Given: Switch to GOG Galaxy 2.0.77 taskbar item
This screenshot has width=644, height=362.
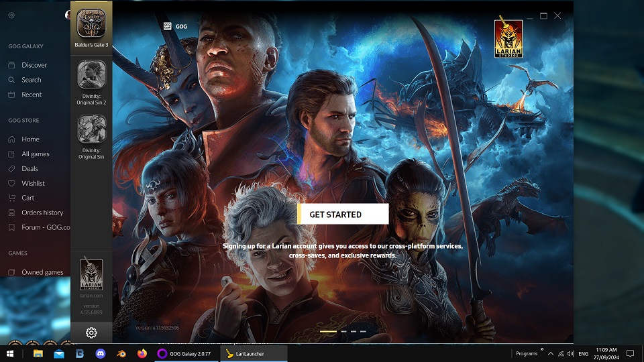Looking at the screenshot, I should pos(187,353).
